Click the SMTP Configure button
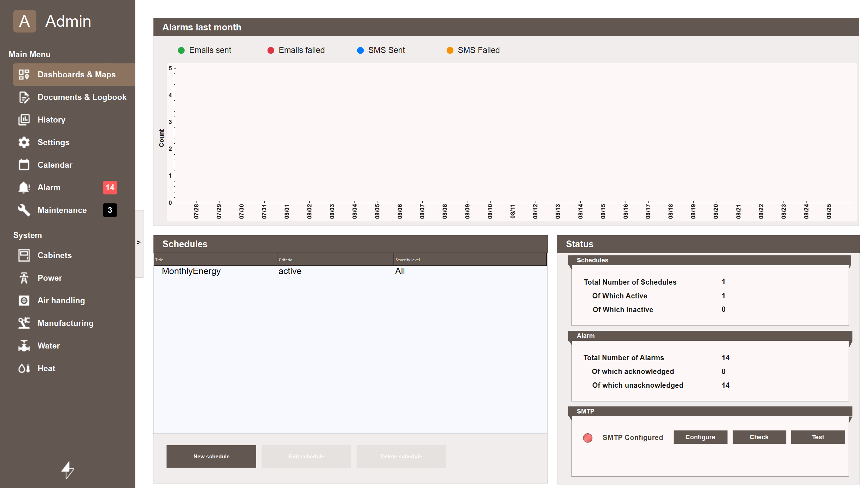 tap(700, 437)
